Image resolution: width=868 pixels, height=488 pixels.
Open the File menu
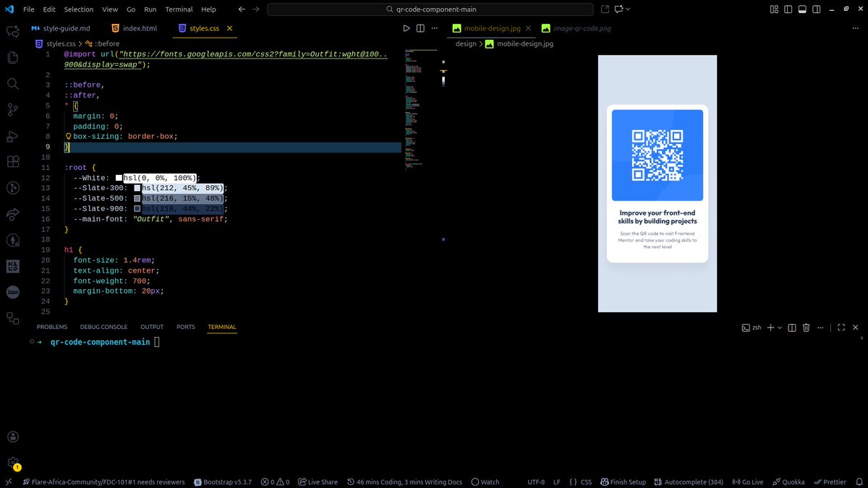click(x=28, y=9)
